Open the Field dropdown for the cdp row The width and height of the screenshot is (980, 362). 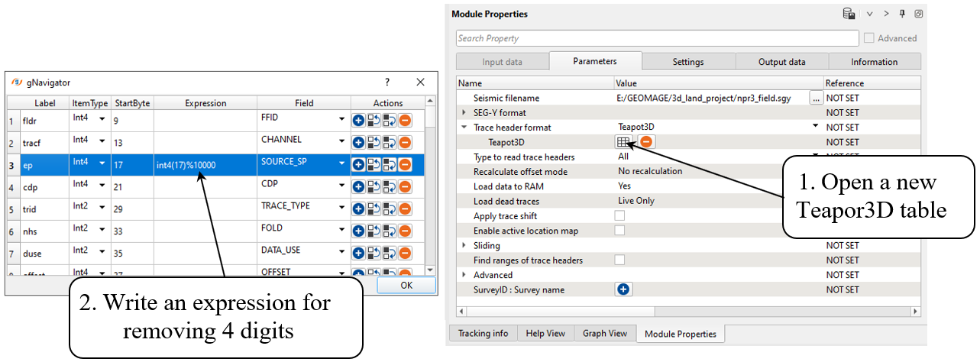[x=342, y=186]
